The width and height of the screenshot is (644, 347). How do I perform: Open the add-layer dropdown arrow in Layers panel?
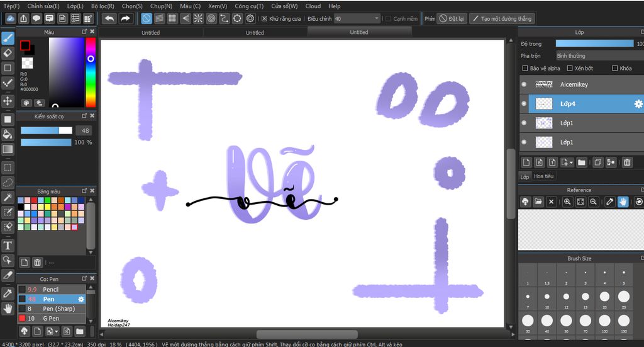(x=571, y=163)
